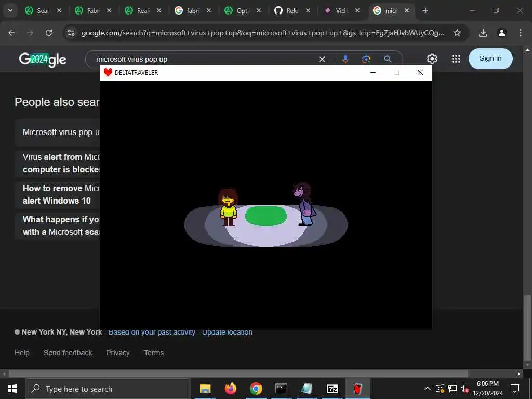
Task: Open the notification center icon
Action: [515, 389]
